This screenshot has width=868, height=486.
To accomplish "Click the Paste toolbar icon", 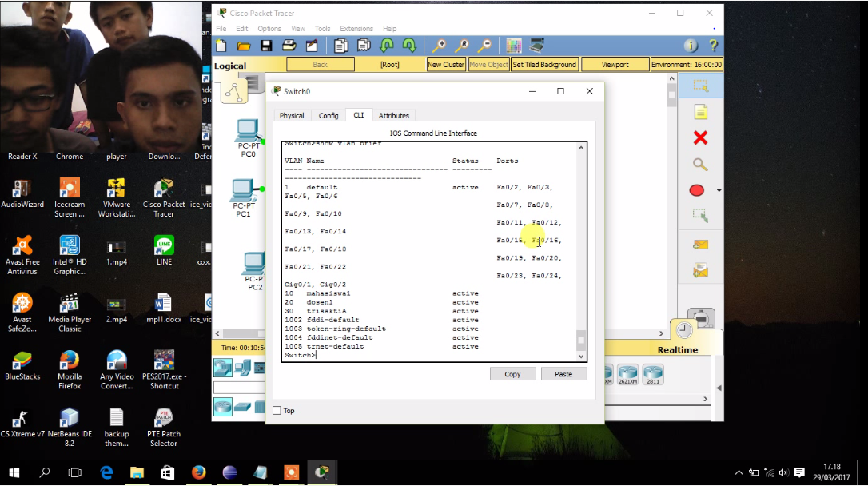I will 364,46.
